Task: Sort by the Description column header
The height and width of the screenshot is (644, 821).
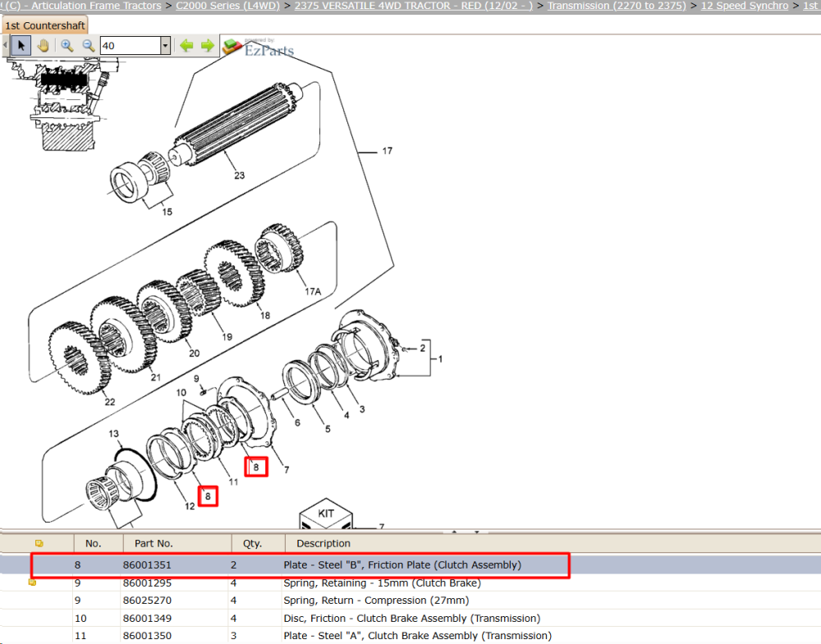Action: point(323,543)
